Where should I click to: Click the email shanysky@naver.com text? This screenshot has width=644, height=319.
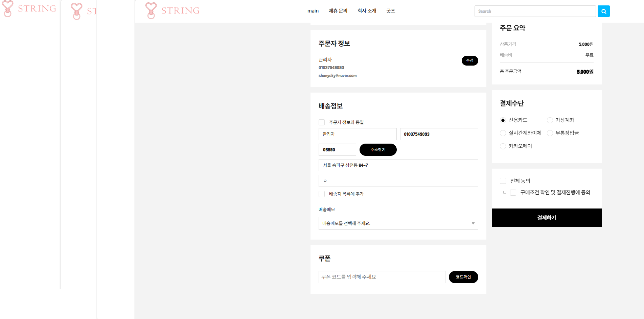click(x=338, y=76)
